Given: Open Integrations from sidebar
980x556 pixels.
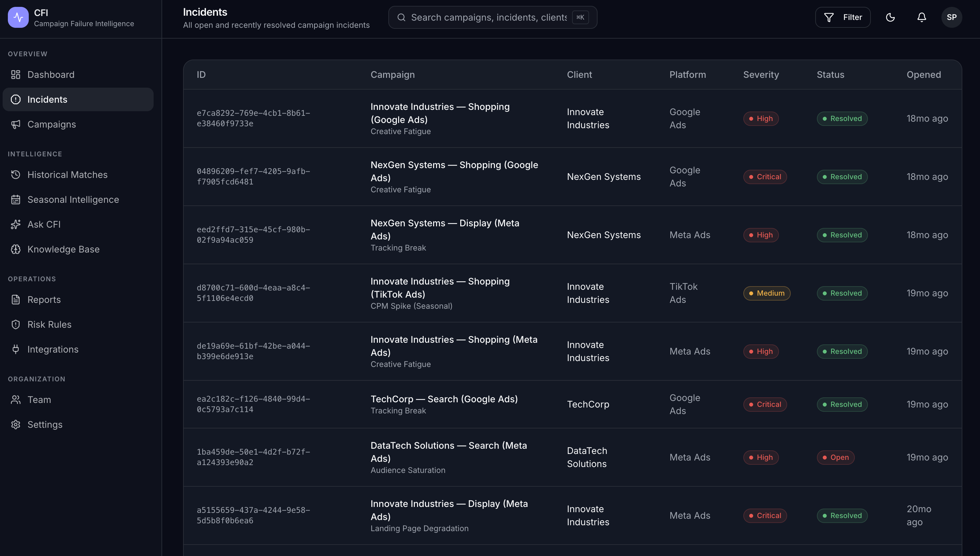Looking at the screenshot, I should 78,349.
